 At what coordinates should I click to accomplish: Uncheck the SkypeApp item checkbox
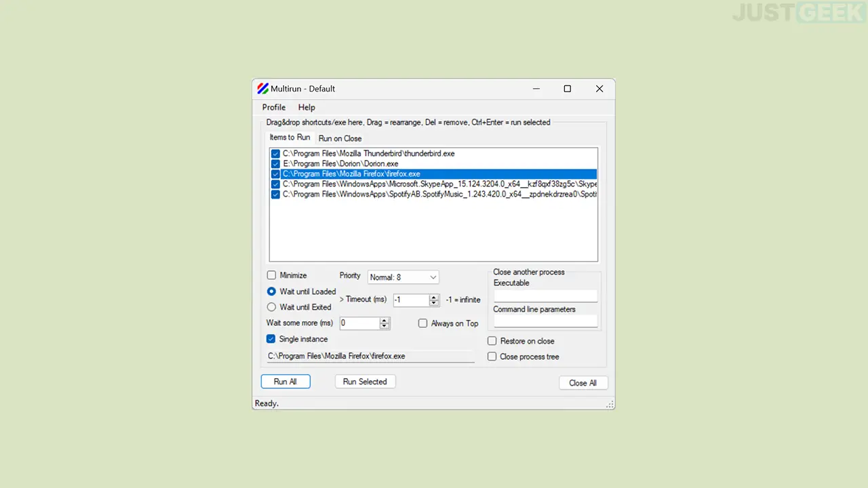pos(275,184)
